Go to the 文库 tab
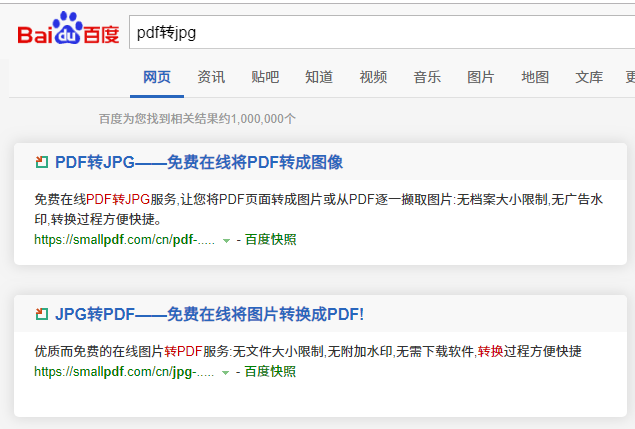The image size is (635, 429). [x=589, y=77]
